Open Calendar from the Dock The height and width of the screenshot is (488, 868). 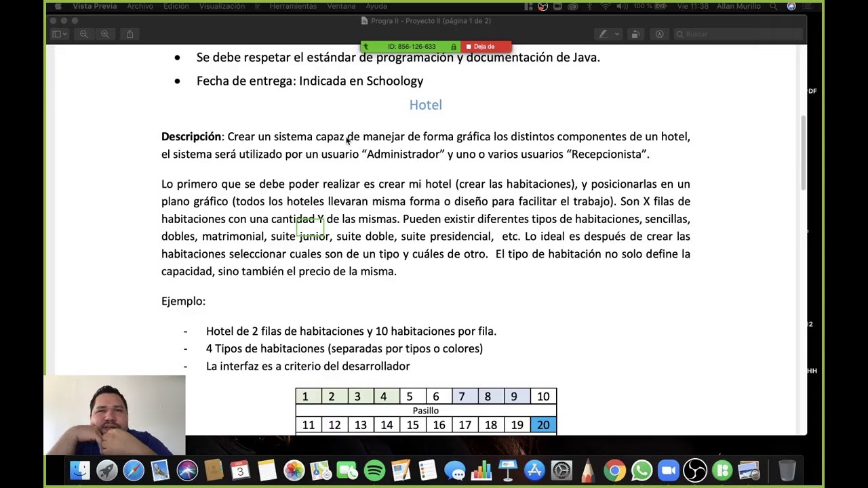pyautogui.click(x=240, y=470)
